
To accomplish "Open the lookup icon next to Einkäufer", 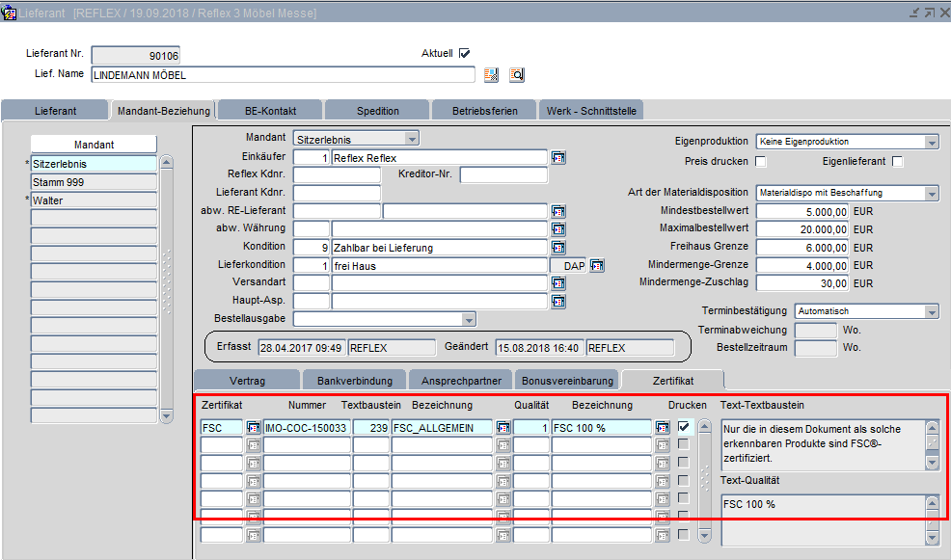I will pyautogui.click(x=558, y=158).
